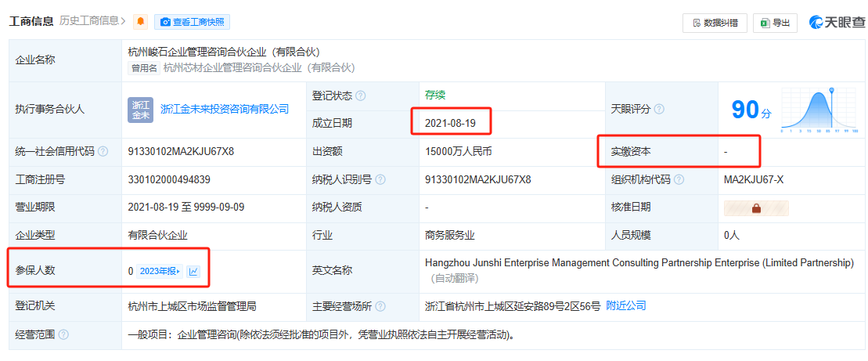Click the 天眼查 logo
Image resolution: width=868 pixels, height=361 pixels.
837,22
